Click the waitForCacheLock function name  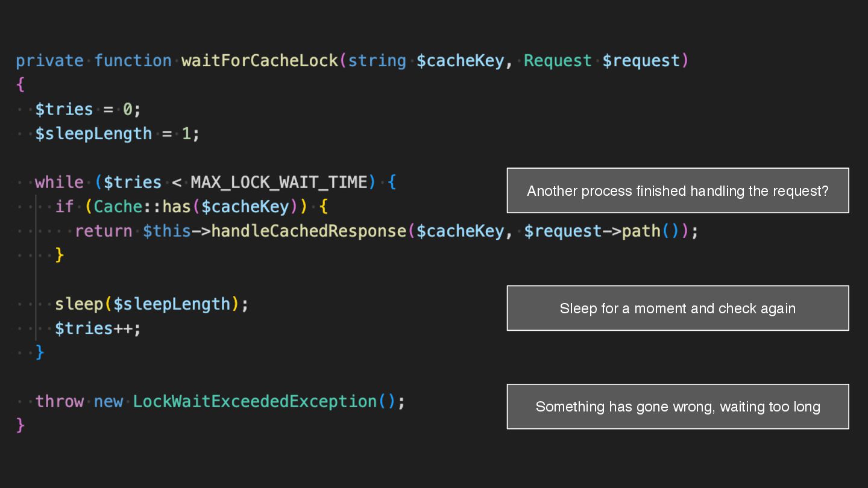coord(260,61)
